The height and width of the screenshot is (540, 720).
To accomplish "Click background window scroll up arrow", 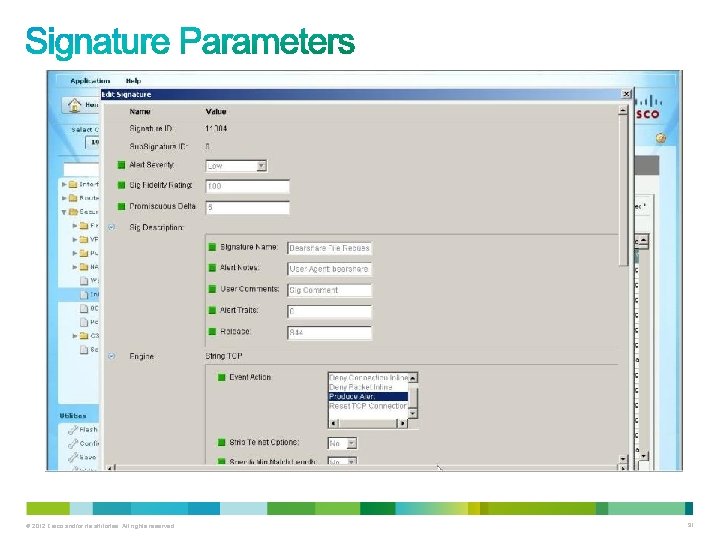I will 643,241.
